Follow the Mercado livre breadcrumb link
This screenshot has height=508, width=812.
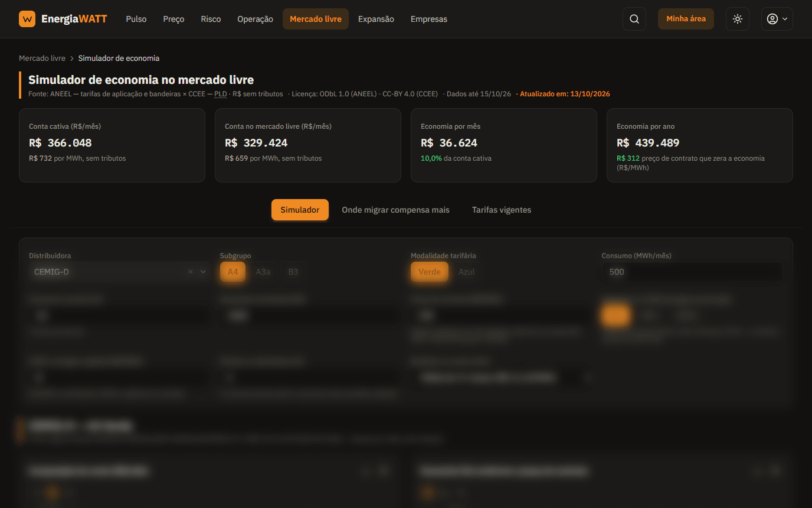(x=42, y=58)
